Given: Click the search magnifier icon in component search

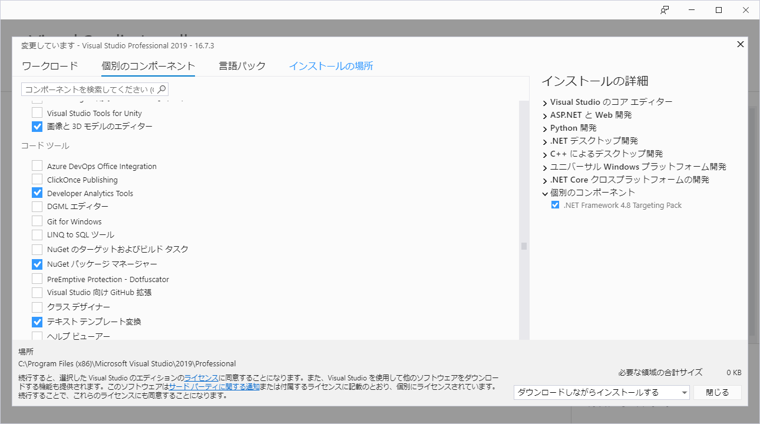Looking at the screenshot, I should point(162,89).
